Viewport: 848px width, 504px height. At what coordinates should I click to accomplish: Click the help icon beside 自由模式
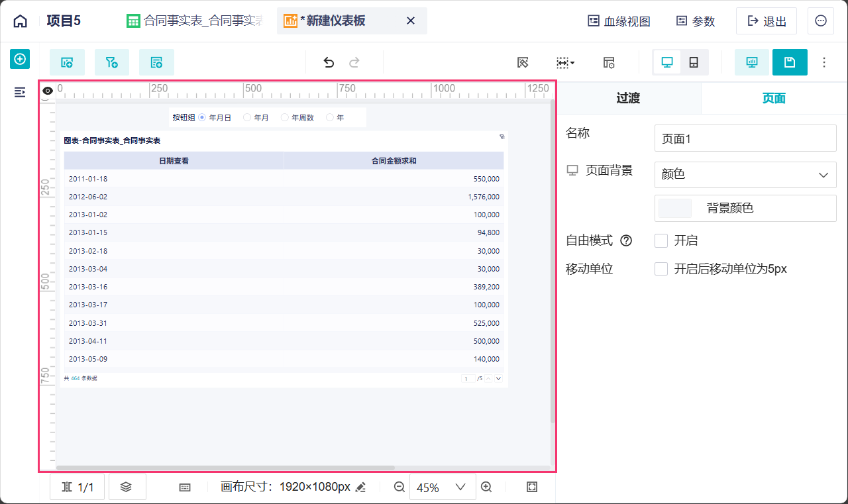[626, 240]
